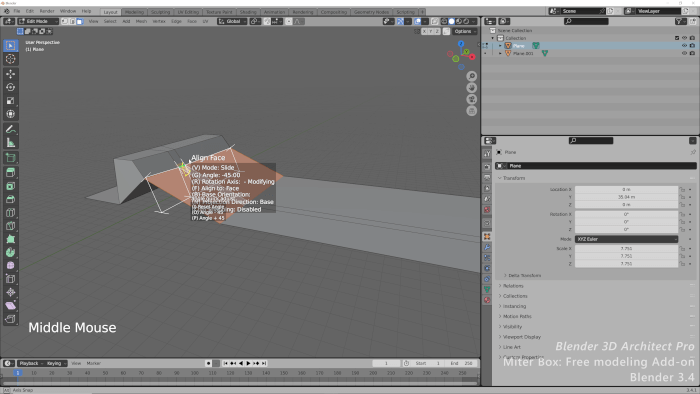Select the Move tool
700x394 pixels.
pyautogui.click(x=11, y=74)
